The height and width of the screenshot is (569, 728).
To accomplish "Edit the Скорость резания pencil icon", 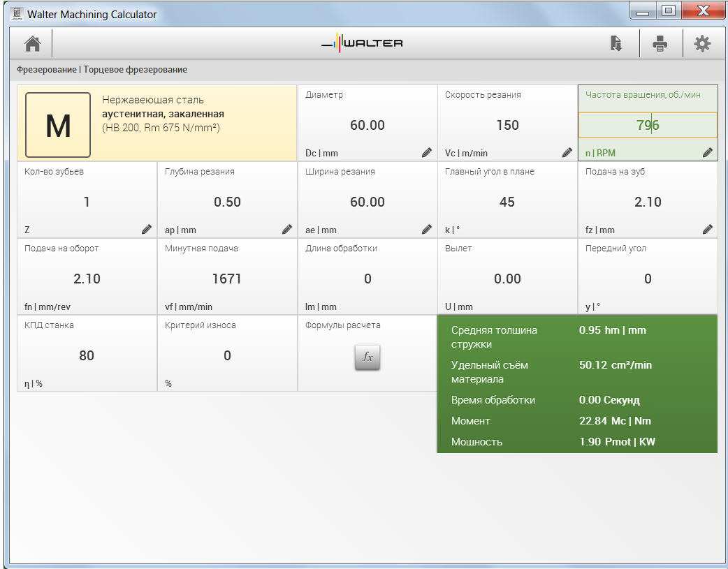I will (567, 152).
